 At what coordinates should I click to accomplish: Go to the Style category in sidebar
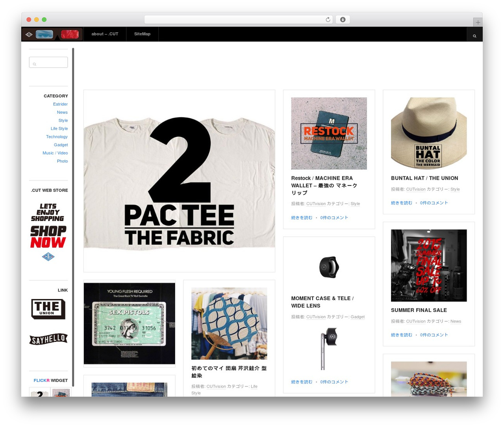pos(63,121)
